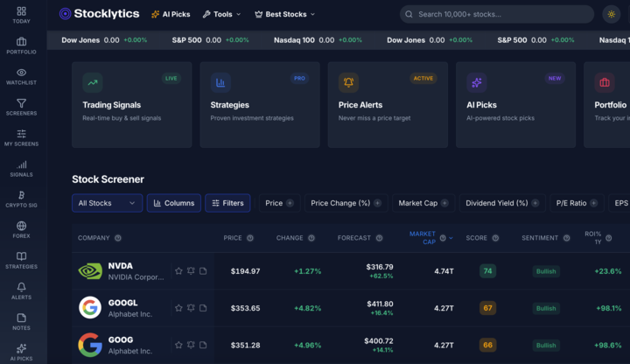Open AI Picks in top navigation

[171, 14]
